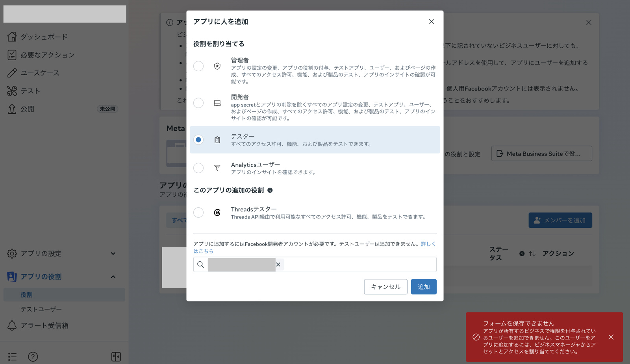Open ユースケース pencil icon in sidebar

click(12, 73)
